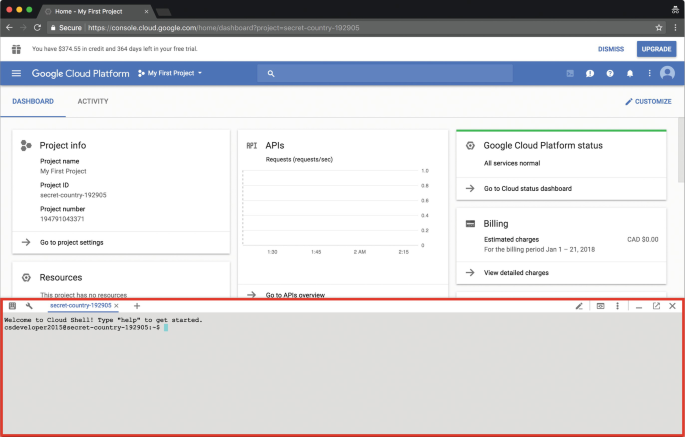Expand the My First Project selector

point(170,73)
